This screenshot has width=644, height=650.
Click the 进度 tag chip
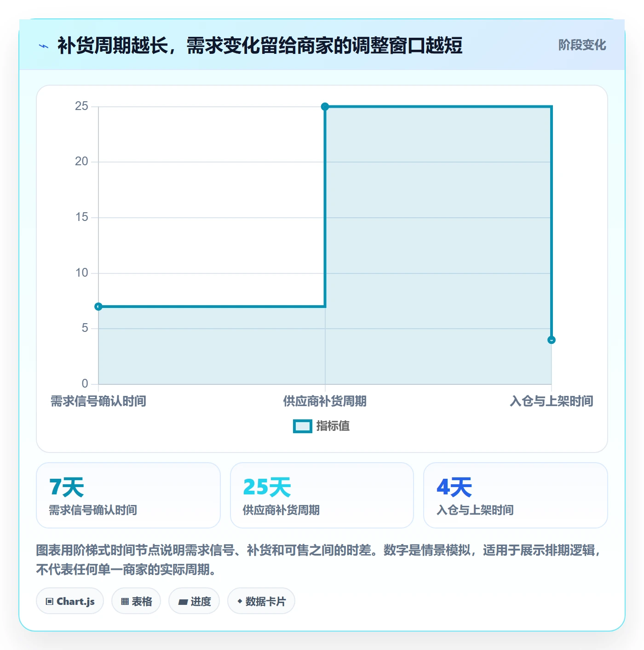tap(194, 601)
